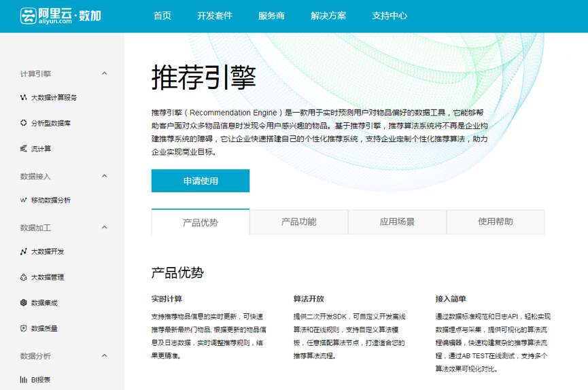Viewport: 588px width, 390px height.
Task: Click the 分析型数据库 sidebar icon
Action: (x=24, y=123)
